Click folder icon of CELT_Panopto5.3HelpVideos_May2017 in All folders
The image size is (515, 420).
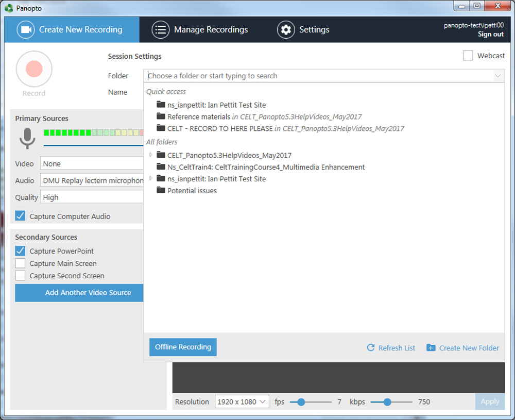tap(161, 155)
